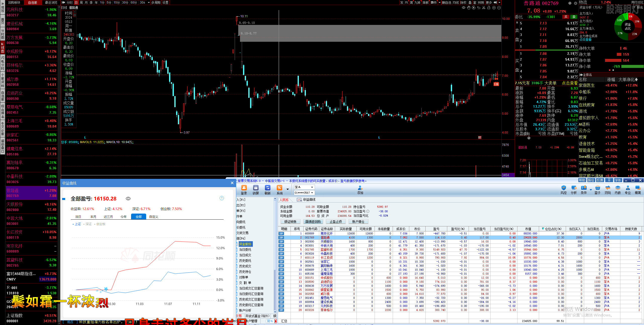Open the 深A market dropdown
The height and width of the screenshot is (325, 644).
coord(312,187)
